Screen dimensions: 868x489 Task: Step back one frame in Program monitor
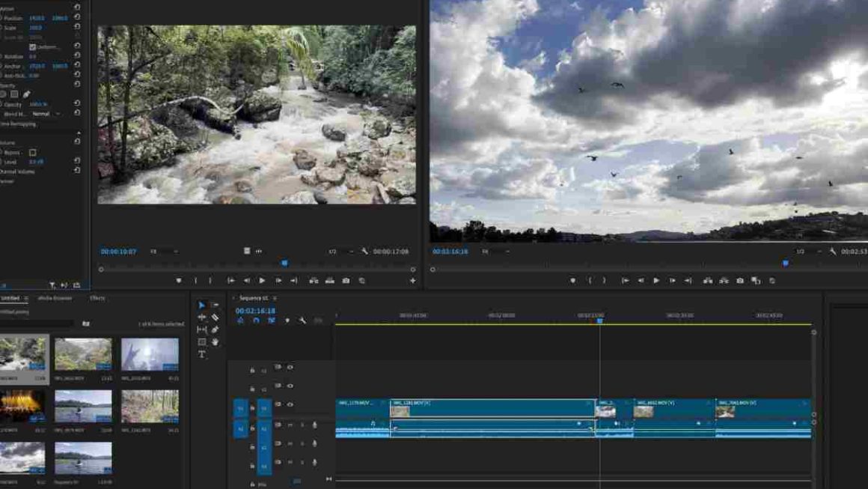pyautogui.click(x=641, y=281)
